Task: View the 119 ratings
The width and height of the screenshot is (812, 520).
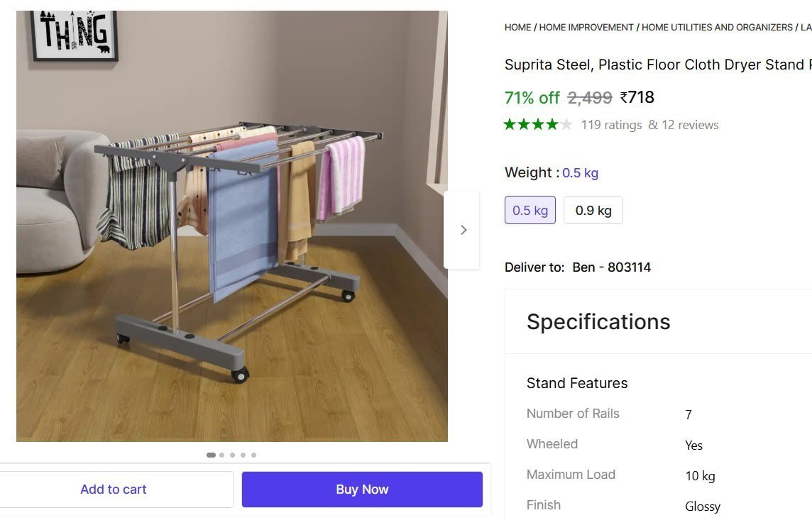Action: coord(611,125)
